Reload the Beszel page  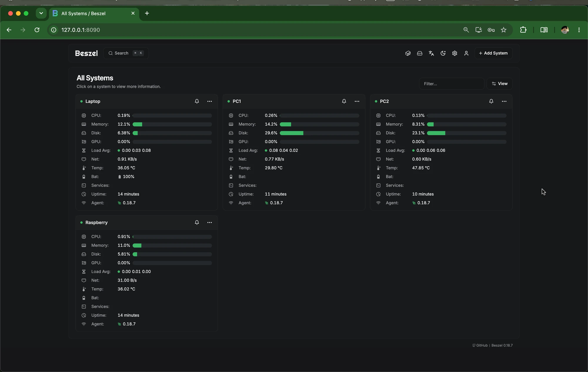(37, 30)
